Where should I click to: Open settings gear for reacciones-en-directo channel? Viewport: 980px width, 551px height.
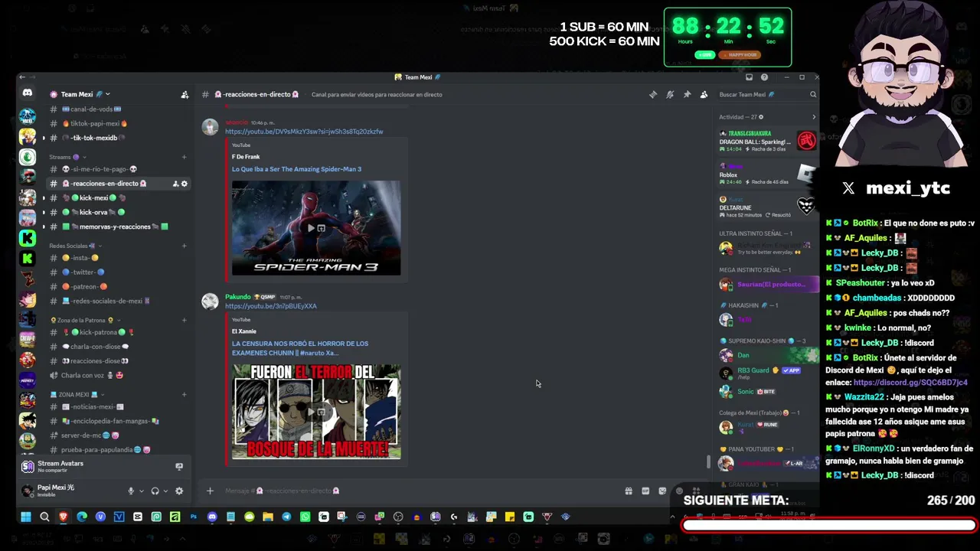coord(185,184)
